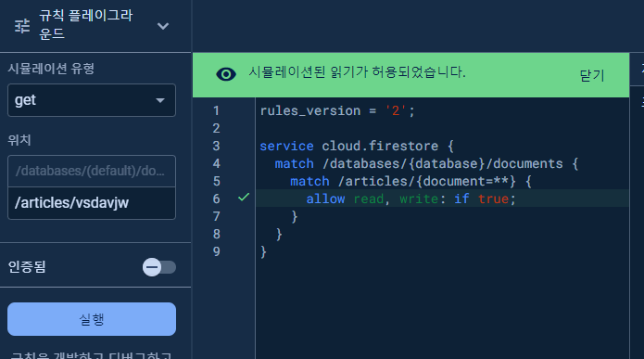
Task: Click the 실행 button
Action: (x=92, y=319)
